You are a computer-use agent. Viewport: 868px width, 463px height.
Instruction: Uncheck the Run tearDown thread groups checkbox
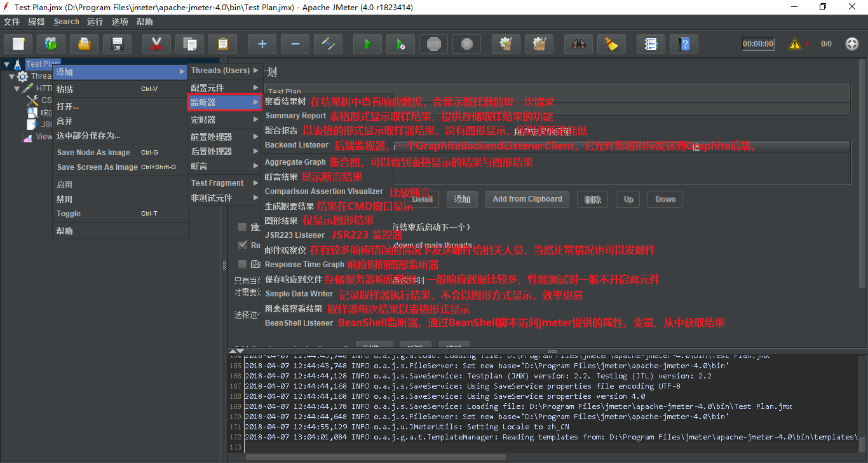pyautogui.click(x=243, y=245)
